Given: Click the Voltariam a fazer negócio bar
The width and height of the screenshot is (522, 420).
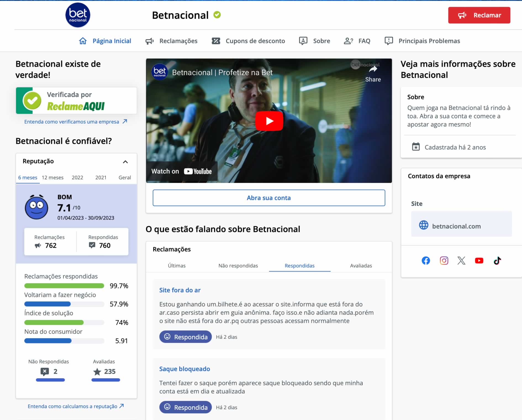Looking at the screenshot, I should point(64,304).
